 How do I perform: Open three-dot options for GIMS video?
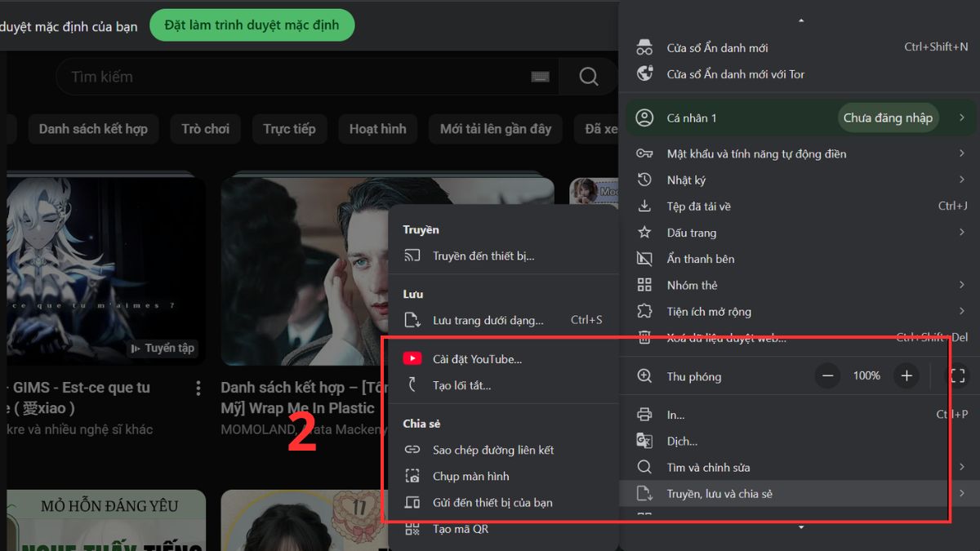pyautogui.click(x=198, y=389)
